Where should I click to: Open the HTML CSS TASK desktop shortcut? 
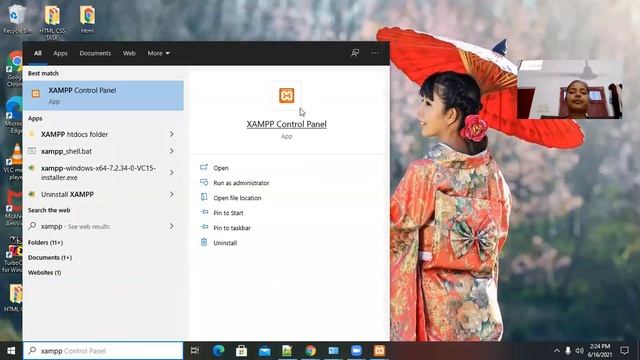point(52,22)
